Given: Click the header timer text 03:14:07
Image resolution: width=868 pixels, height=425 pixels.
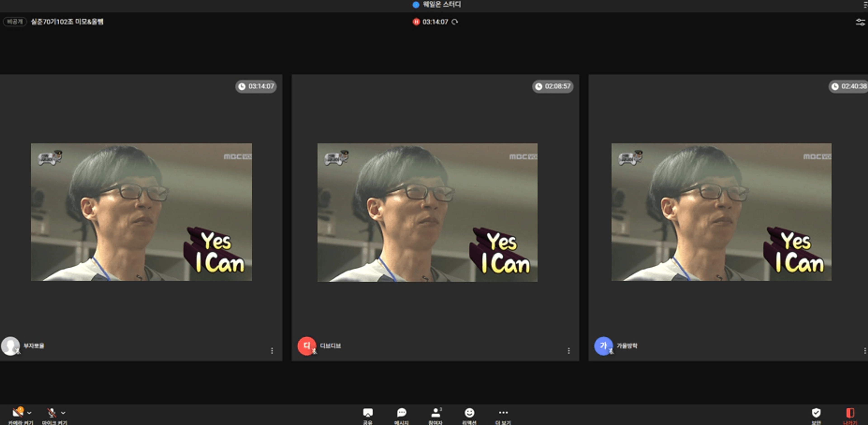Looking at the screenshot, I should 435,22.
